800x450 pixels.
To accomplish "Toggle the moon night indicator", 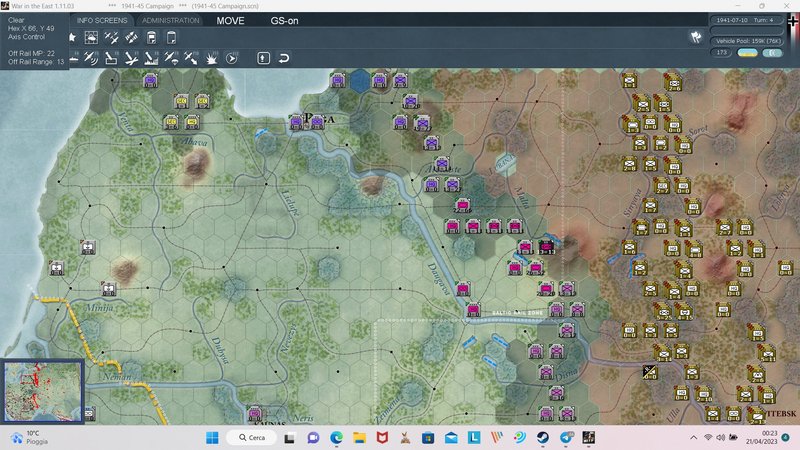I will click(x=772, y=53).
